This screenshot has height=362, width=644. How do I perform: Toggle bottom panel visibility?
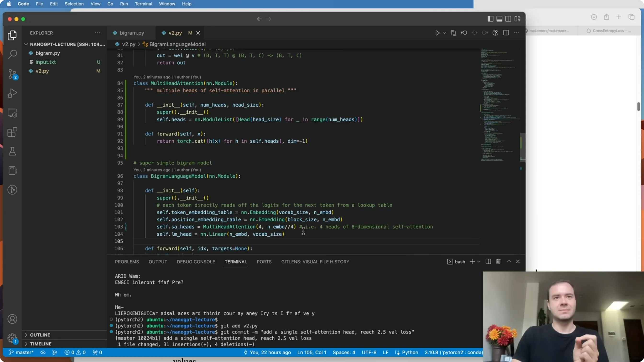click(499, 19)
